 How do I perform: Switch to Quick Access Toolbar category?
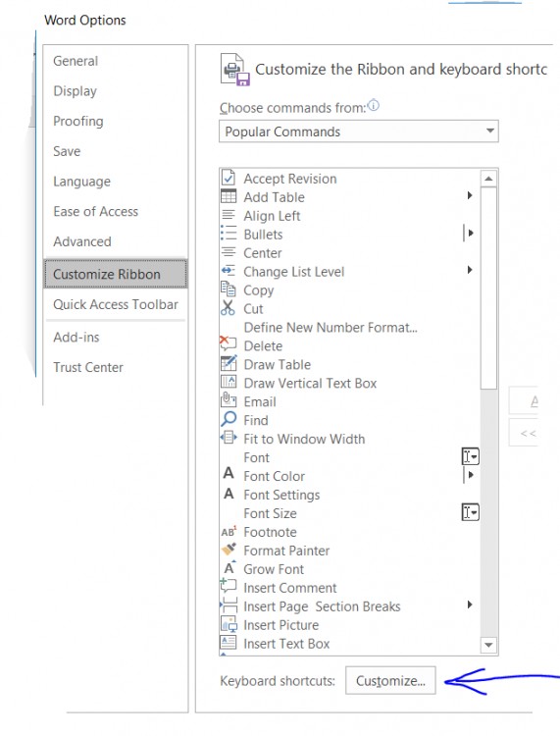[x=116, y=304]
